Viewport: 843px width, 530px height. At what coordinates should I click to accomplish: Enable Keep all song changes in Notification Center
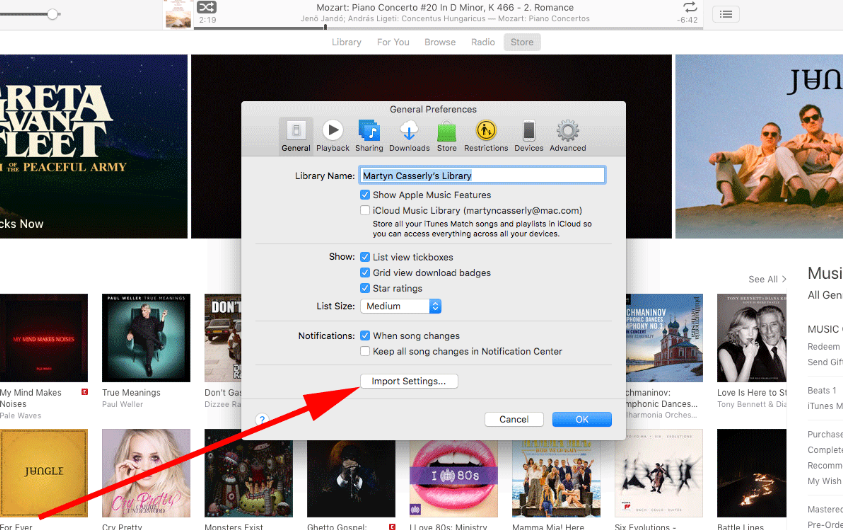(x=365, y=351)
